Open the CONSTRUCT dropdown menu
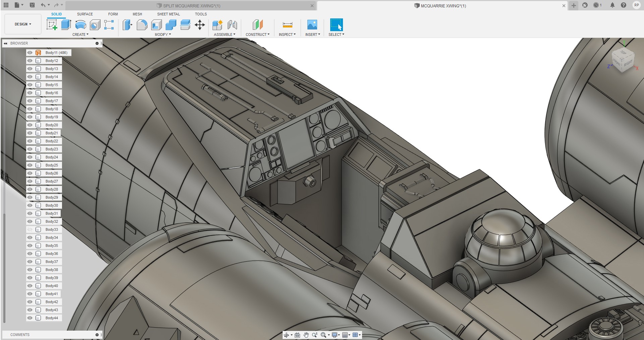644x340 pixels. coord(257,35)
